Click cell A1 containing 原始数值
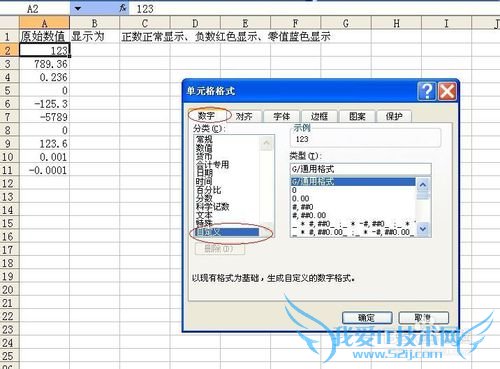 click(x=44, y=36)
